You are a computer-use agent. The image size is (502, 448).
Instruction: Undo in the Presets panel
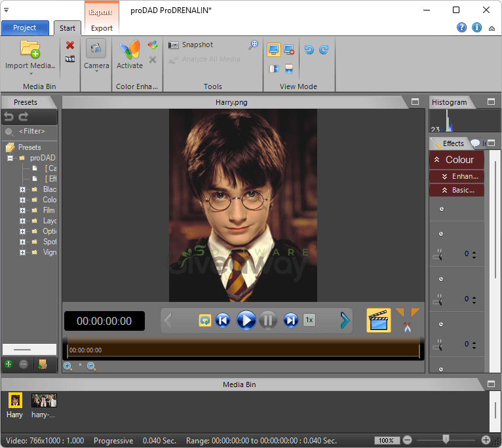[x=9, y=117]
